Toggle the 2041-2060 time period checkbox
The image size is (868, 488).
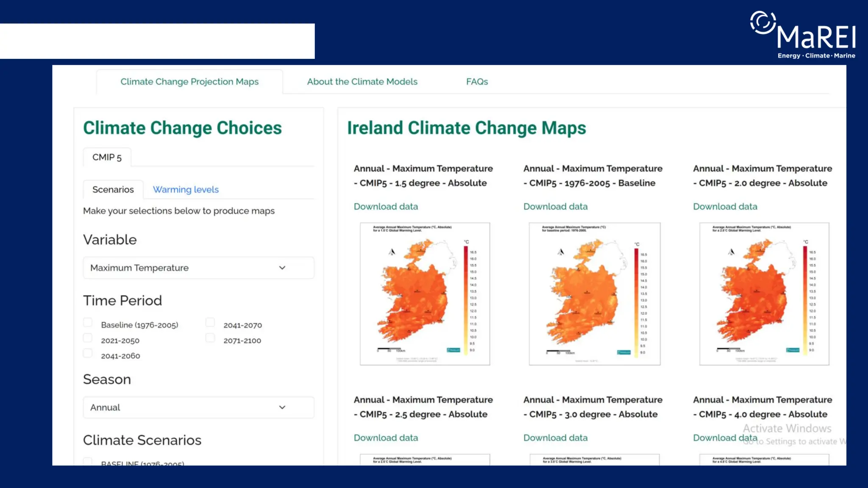coord(88,353)
